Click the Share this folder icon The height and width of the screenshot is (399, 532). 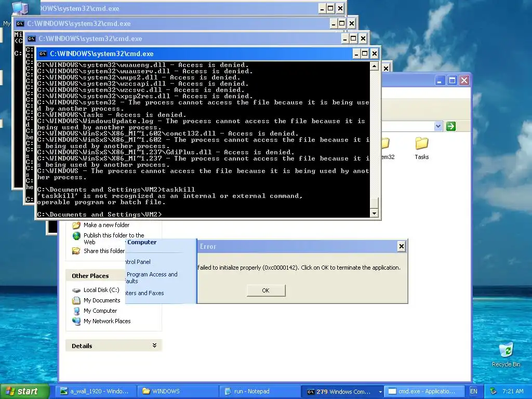pyautogui.click(x=76, y=251)
